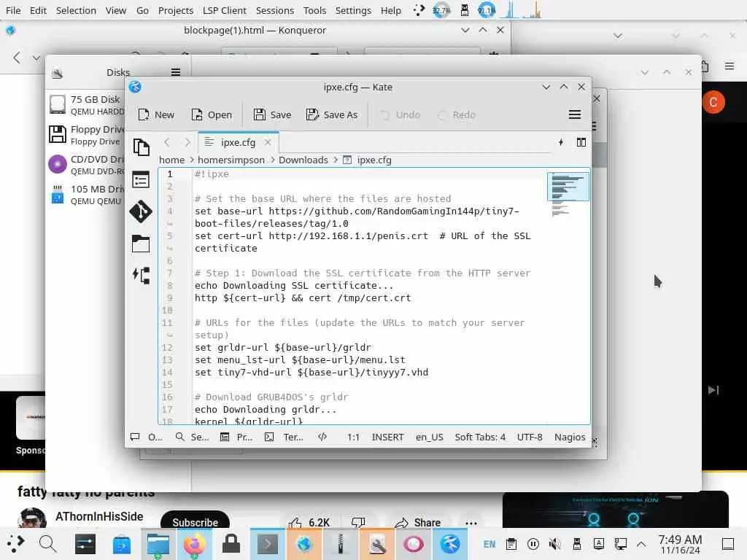Screen dimensions: 747x560
Task: Click 'homersimpson' in the breadcrumb path
Action: pos(231,160)
